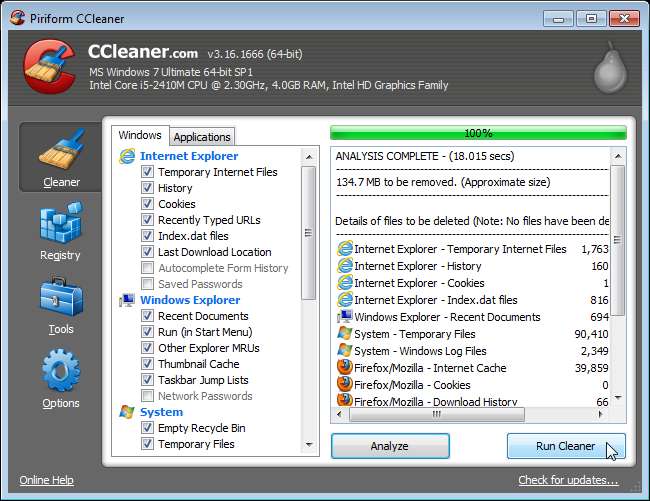Viewport: 650px width, 501px height.
Task: Click IE icon beside Cookies result
Action: [x=345, y=283]
